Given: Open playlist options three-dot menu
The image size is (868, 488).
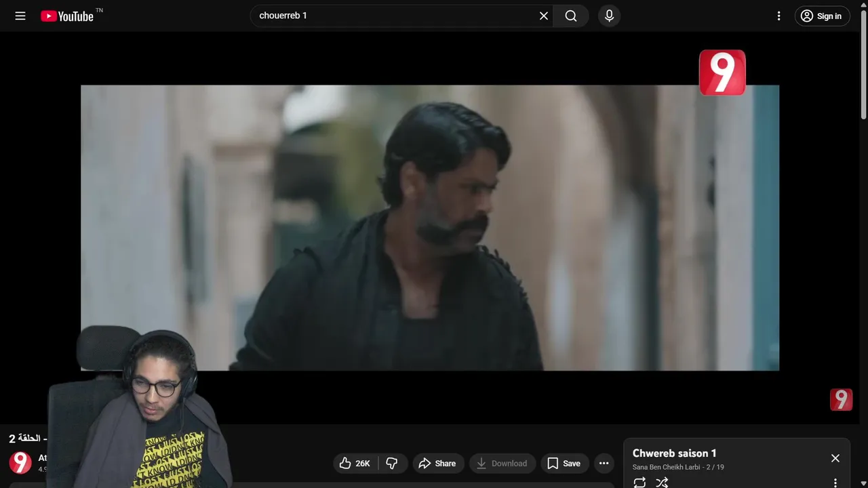Looking at the screenshot, I should (835, 483).
